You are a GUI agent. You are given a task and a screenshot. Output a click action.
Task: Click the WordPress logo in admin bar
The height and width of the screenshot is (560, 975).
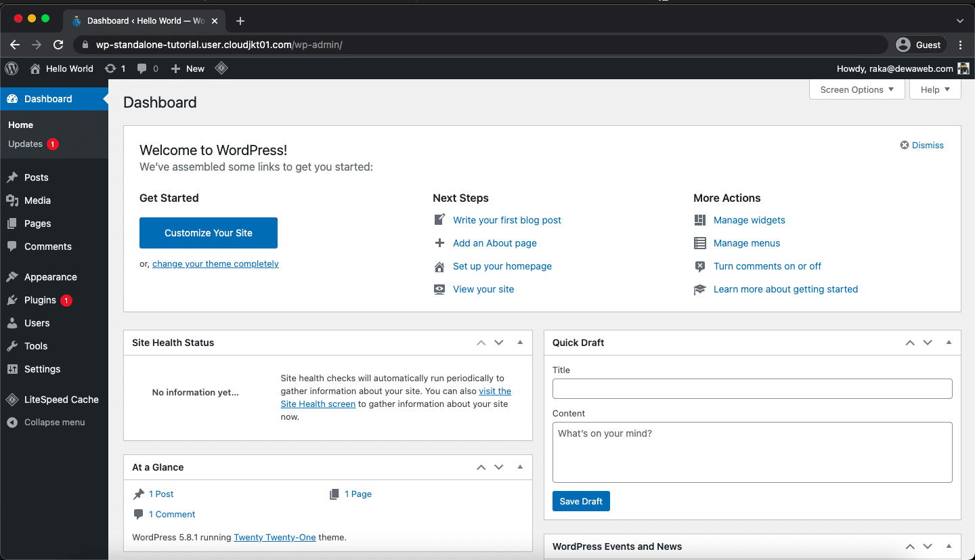pyautogui.click(x=12, y=68)
